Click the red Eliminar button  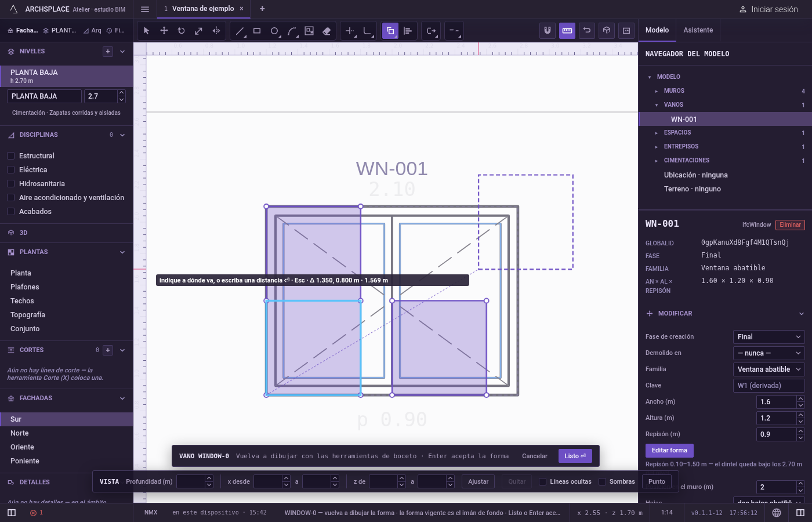pos(791,224)
